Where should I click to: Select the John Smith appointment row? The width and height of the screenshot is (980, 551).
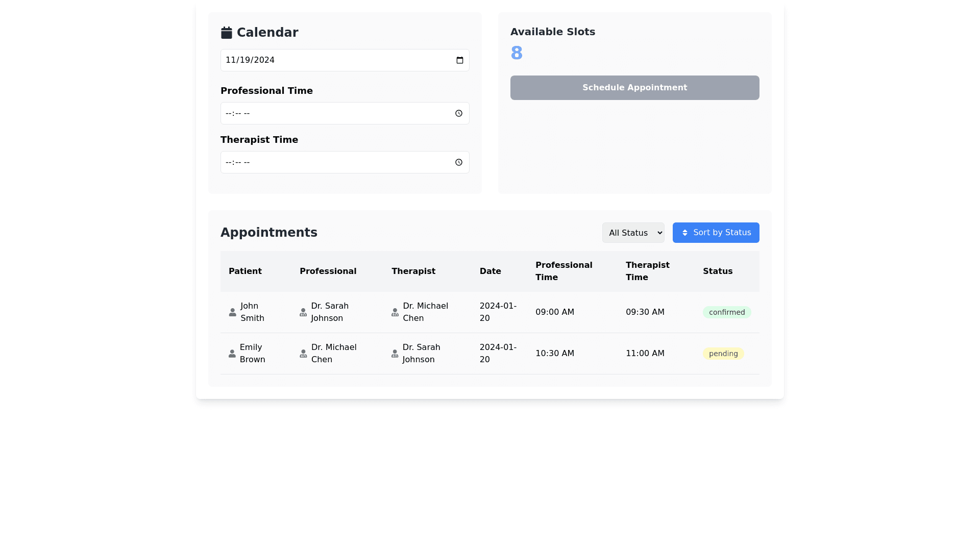pos(489,312)
